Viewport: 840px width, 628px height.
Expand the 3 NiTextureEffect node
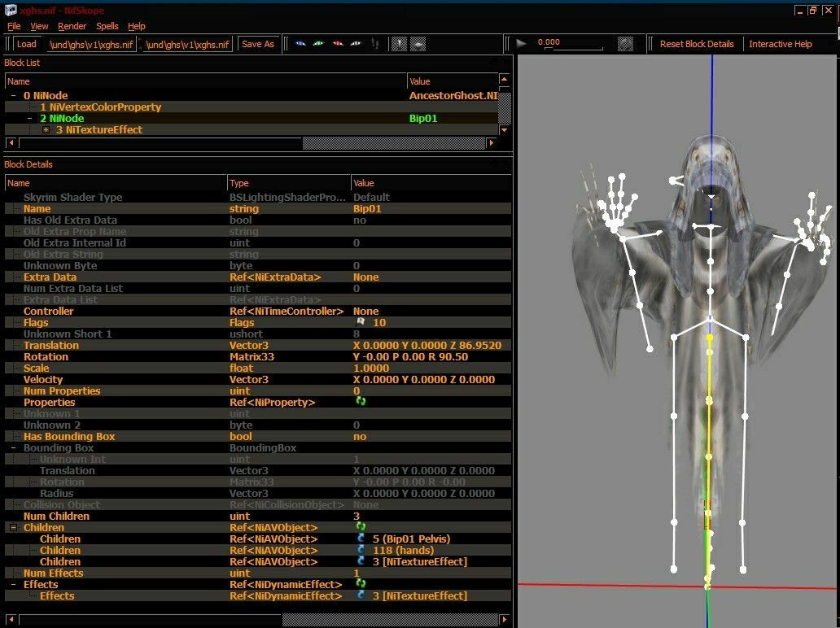[46, 129]
